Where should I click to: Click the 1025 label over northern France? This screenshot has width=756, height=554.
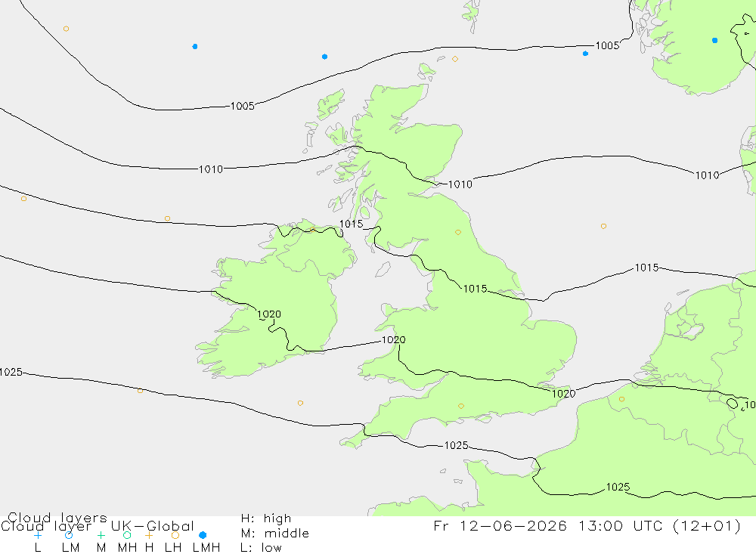click(x=618, y=487)
